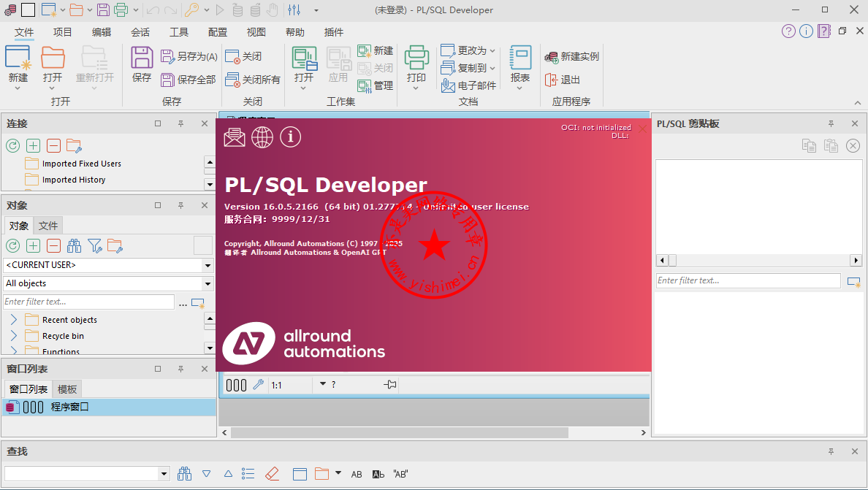
Task: Click 关闭所有 to close all windows
Action: pyautogui.click(x=252, y=80)
